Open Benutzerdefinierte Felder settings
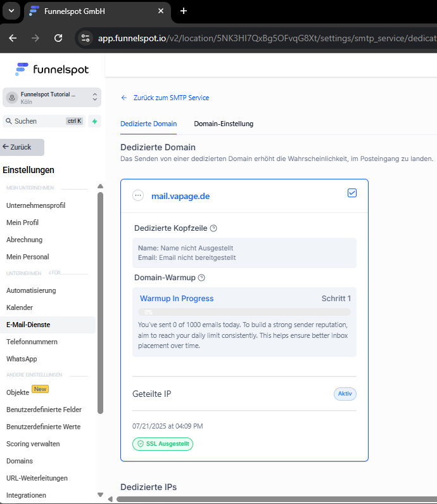 pos(44,410)
